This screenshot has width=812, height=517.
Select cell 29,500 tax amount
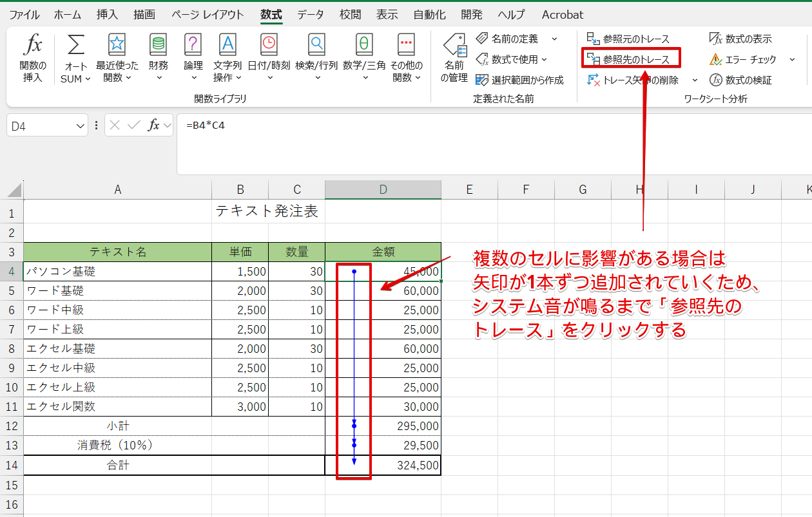coord(383,446)
